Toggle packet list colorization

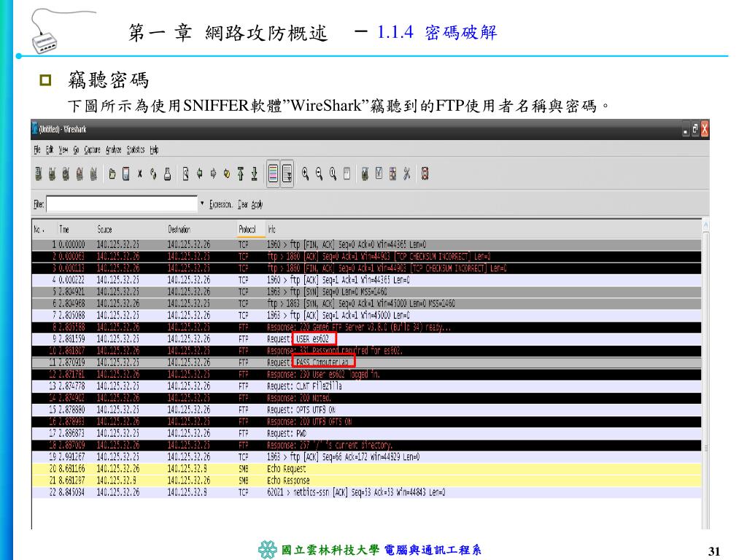pos(273,174)
